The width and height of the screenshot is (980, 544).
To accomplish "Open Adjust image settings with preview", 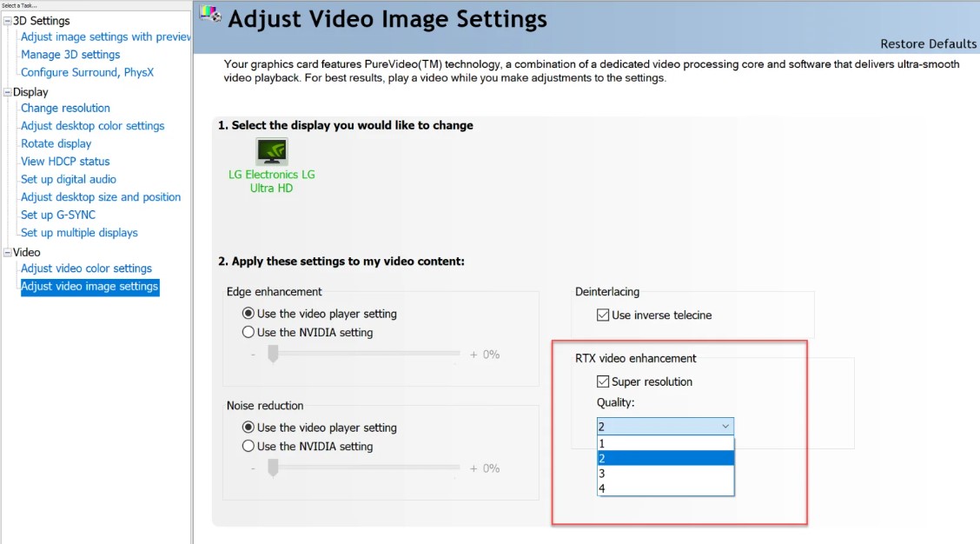I will 106,36.
